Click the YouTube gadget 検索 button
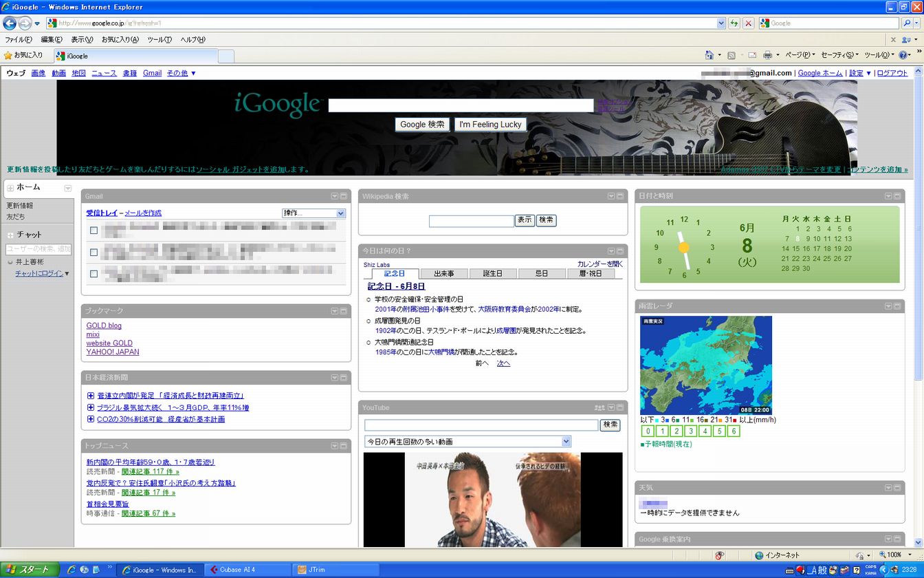924x578 pixels. tap(610, 425)
